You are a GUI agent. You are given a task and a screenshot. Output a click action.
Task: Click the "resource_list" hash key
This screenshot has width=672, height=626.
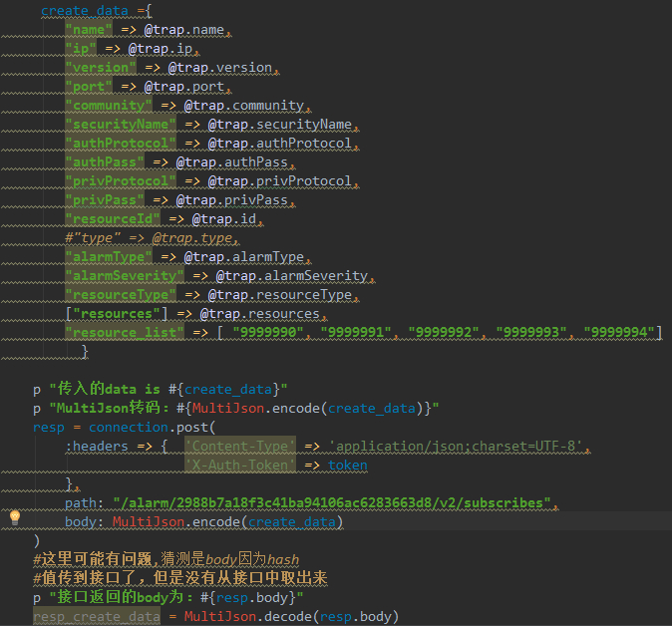[x=125, y=333]
